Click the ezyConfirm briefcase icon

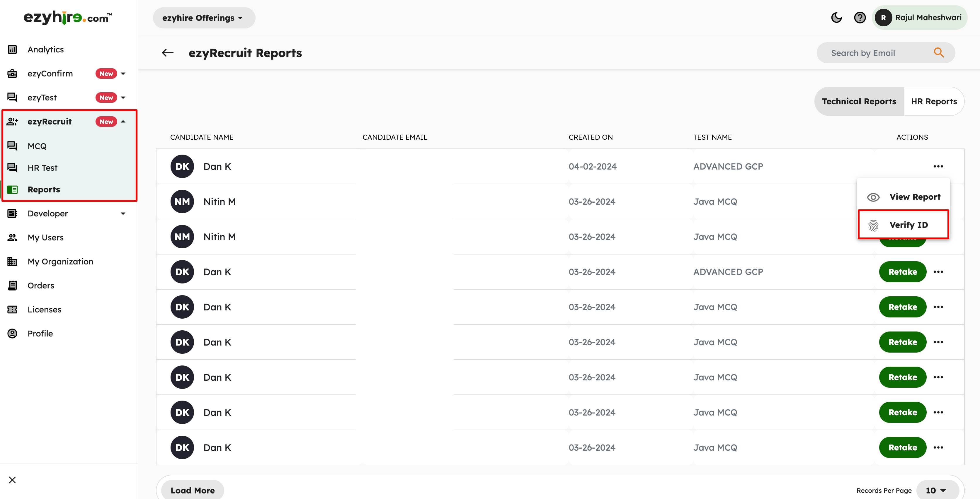(x=12, y=73)
